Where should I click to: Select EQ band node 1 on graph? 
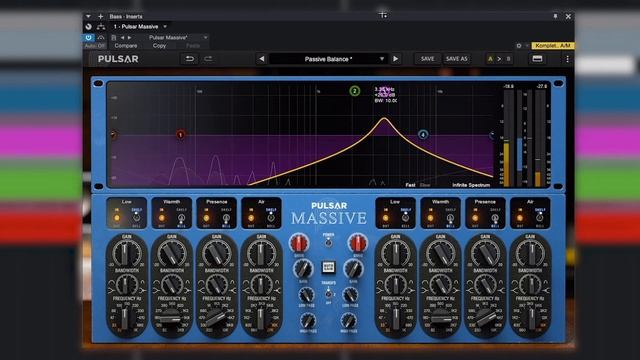(180, 134)
